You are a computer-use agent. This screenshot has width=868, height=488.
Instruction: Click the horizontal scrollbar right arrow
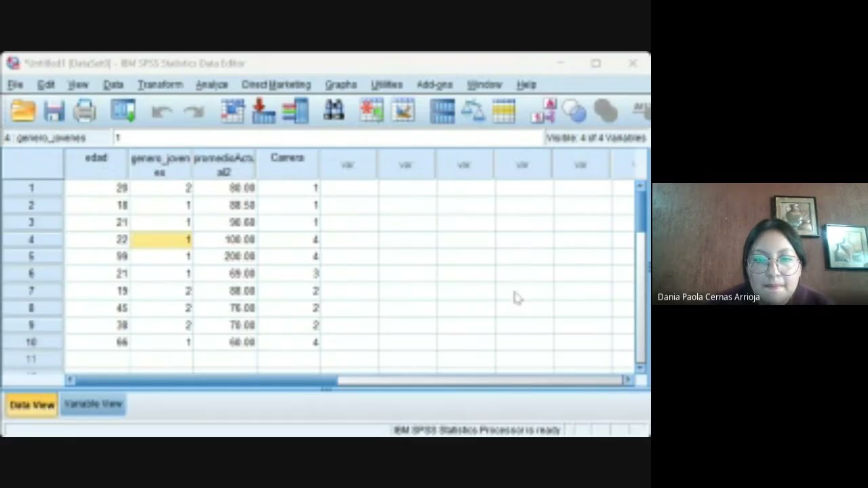point(628,380)
